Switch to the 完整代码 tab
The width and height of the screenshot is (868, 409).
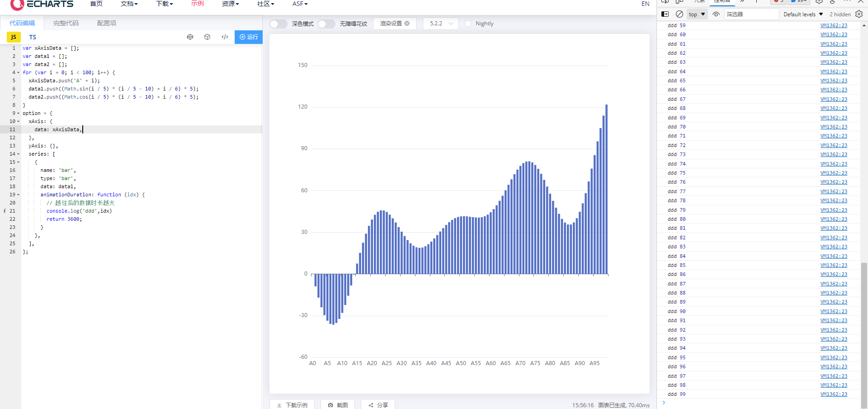pyautogui.click(x=66, y=23)
